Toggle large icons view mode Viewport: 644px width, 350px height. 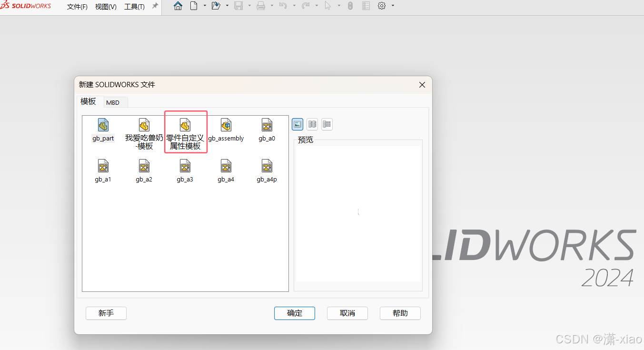click(297, 124)
